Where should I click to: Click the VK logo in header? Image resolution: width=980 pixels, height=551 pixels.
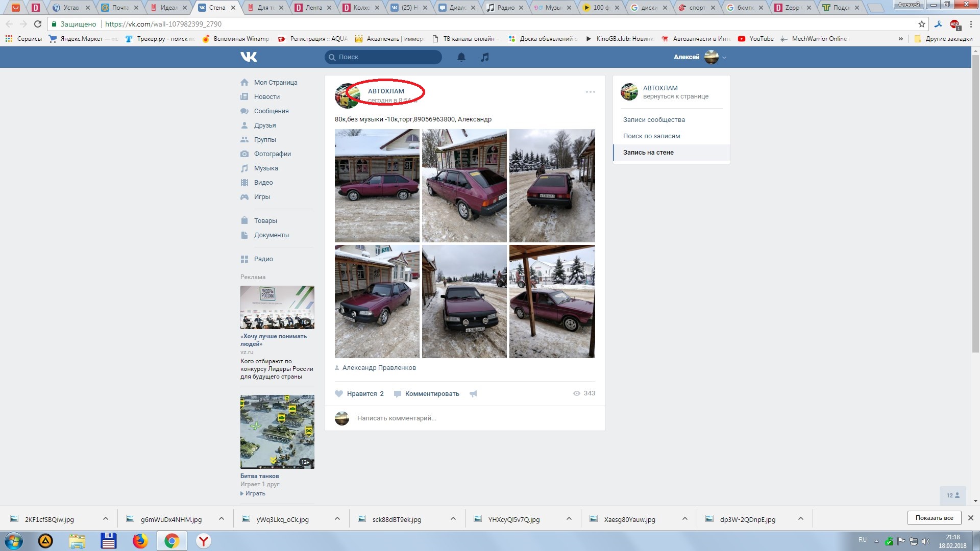[249, 57]
